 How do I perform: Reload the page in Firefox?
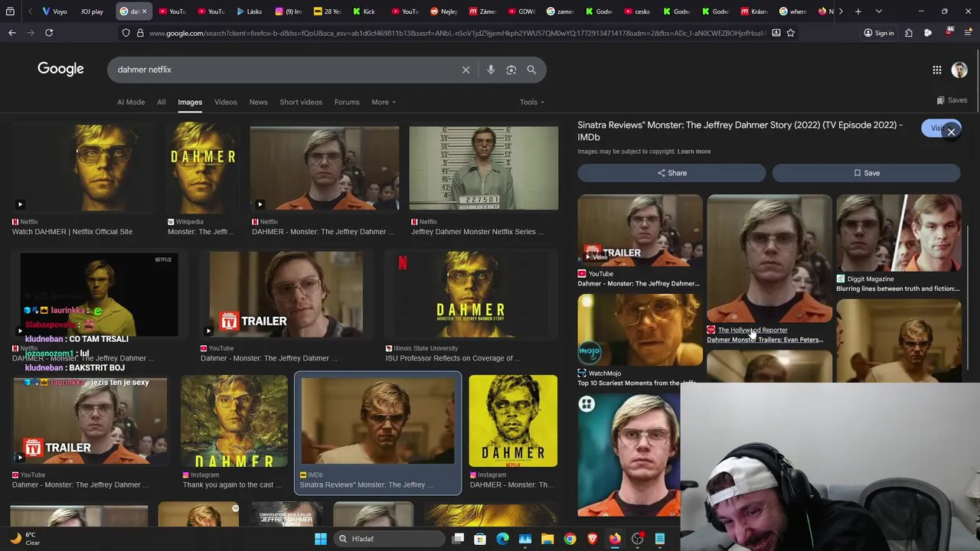click(x=49, y=33)
